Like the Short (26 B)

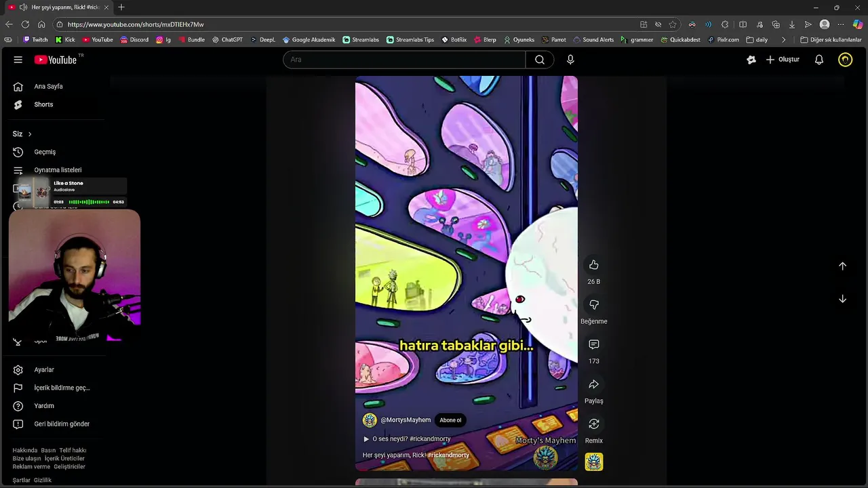(x=594, y=265)
